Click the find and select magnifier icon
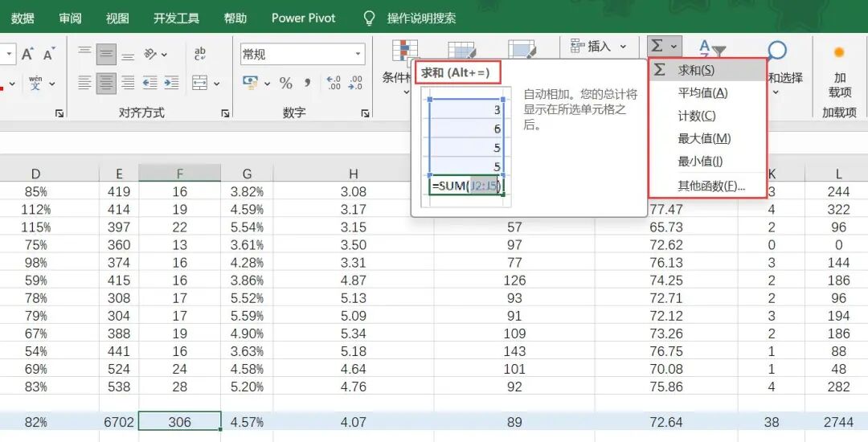The width and height of the screenshot is (868, 442). (x=777, y=50)
